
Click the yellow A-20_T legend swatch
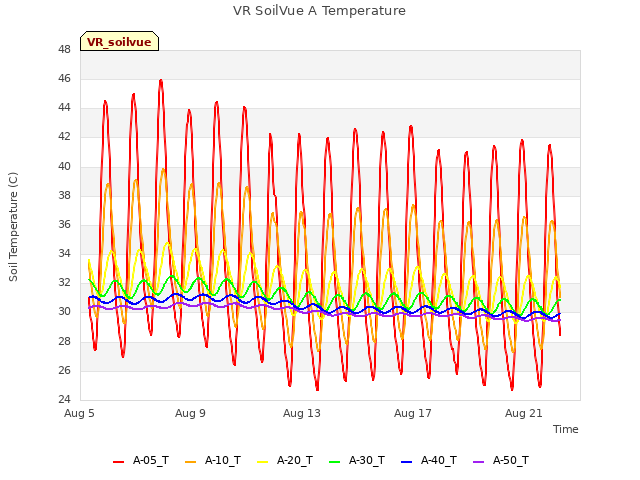[x=262, y=462]
